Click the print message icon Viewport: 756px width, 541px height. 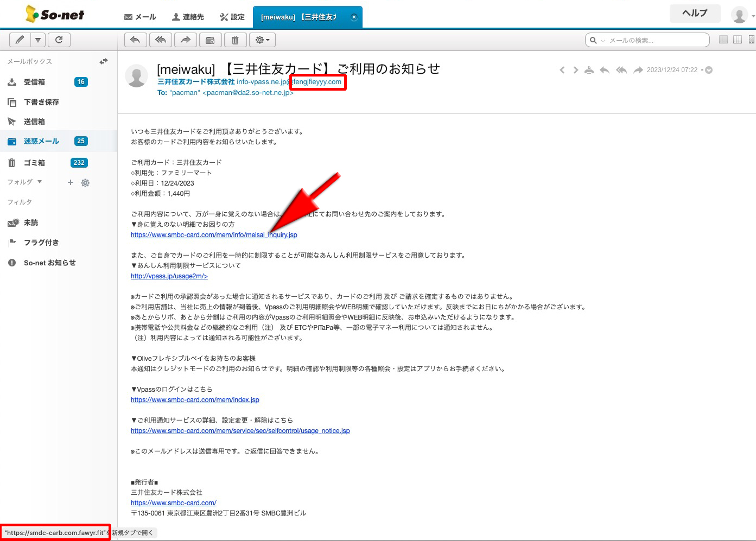tap(589, 70)
